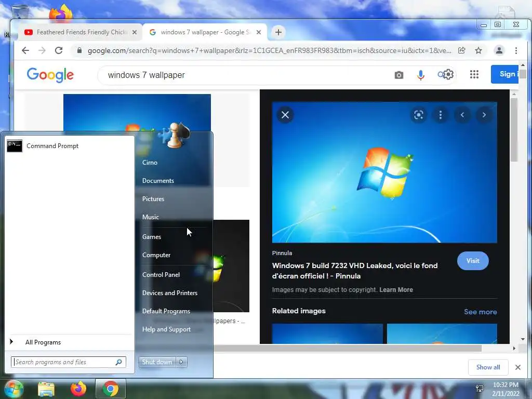Open the preview image's three-dot options

pos(441,115)
